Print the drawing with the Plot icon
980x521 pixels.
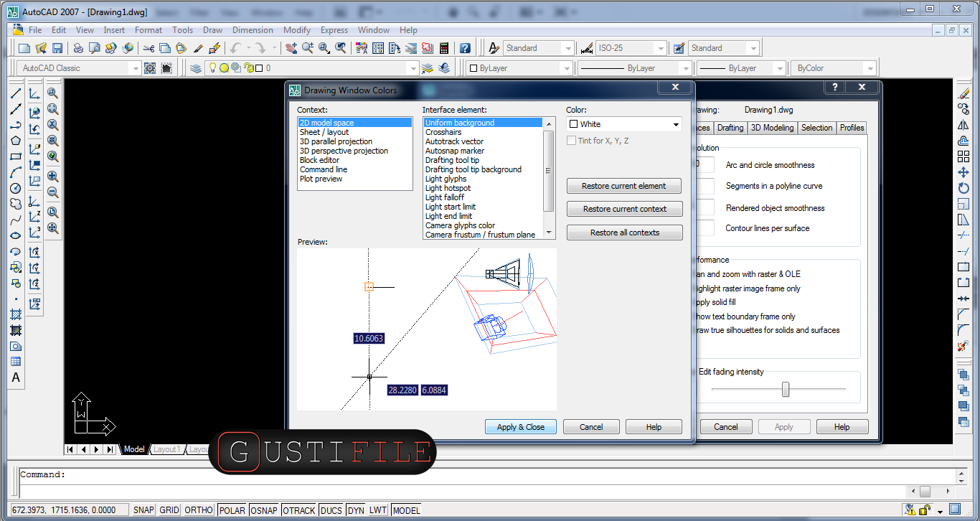[78, 48]
